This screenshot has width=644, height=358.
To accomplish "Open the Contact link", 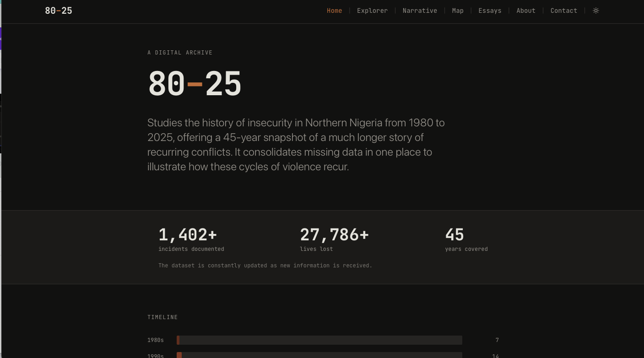I will coord(563,11).
